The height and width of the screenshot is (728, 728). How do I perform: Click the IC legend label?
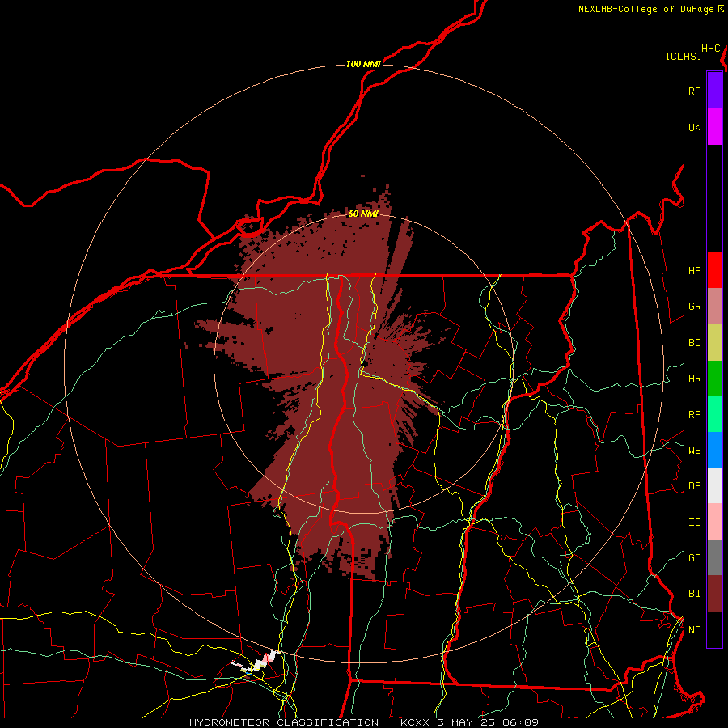point(694,522)
